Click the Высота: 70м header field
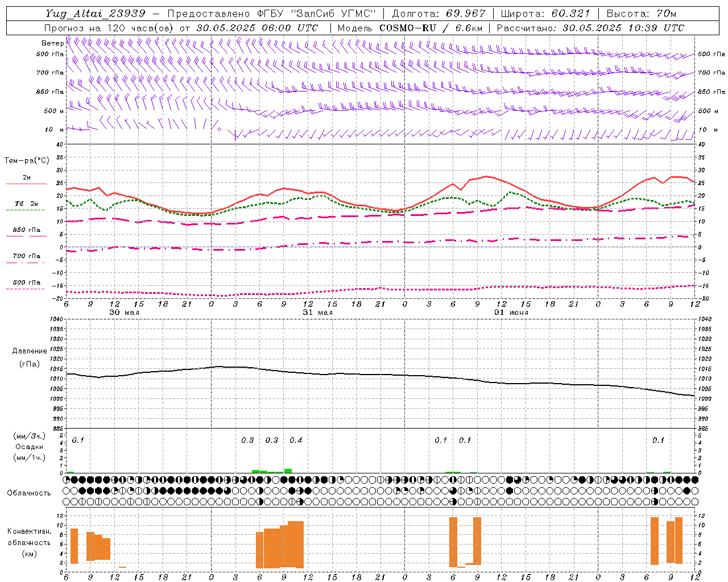The height and width of the screenshot is (582, 728). [x=642, y=14]
